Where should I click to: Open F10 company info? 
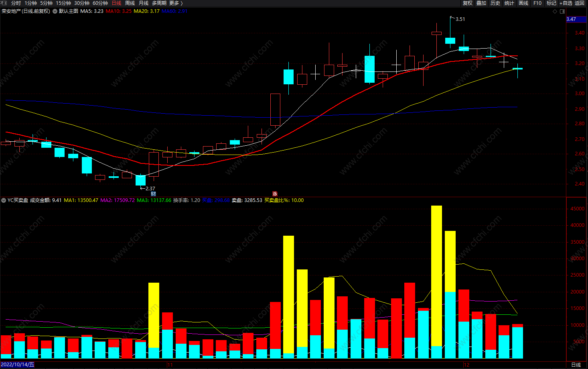[x=537, y=3]
